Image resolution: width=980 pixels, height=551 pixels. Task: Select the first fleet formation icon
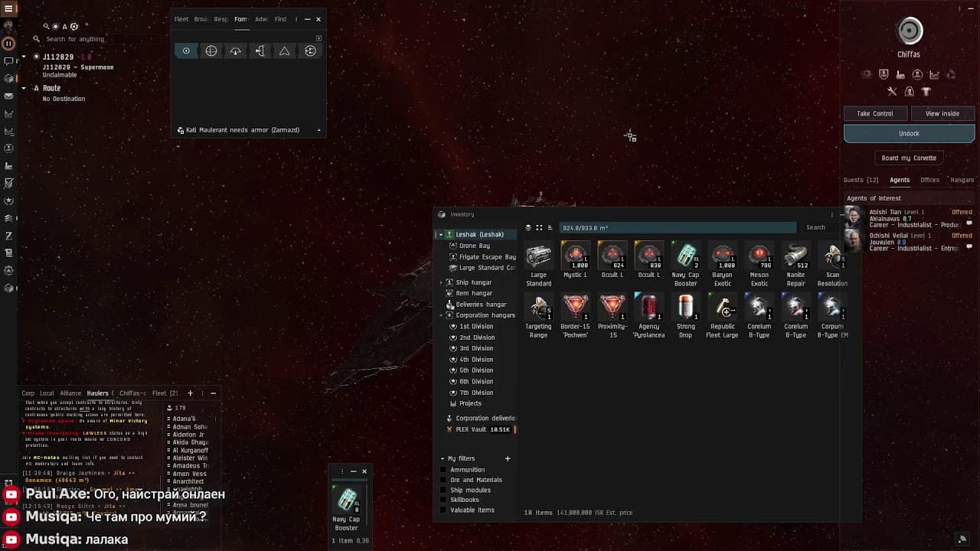coord(186,51)
